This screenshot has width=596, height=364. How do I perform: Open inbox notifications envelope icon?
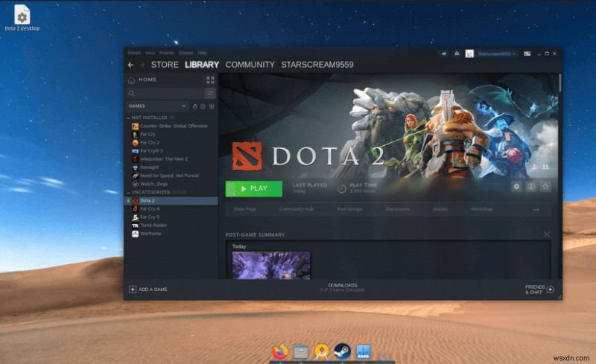pos(457,54)
